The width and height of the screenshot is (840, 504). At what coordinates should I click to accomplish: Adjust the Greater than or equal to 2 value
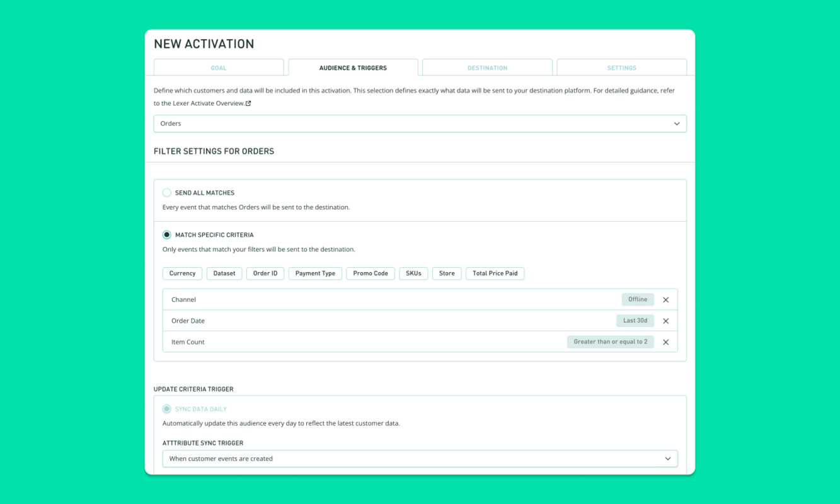click(x=610, y=341)
